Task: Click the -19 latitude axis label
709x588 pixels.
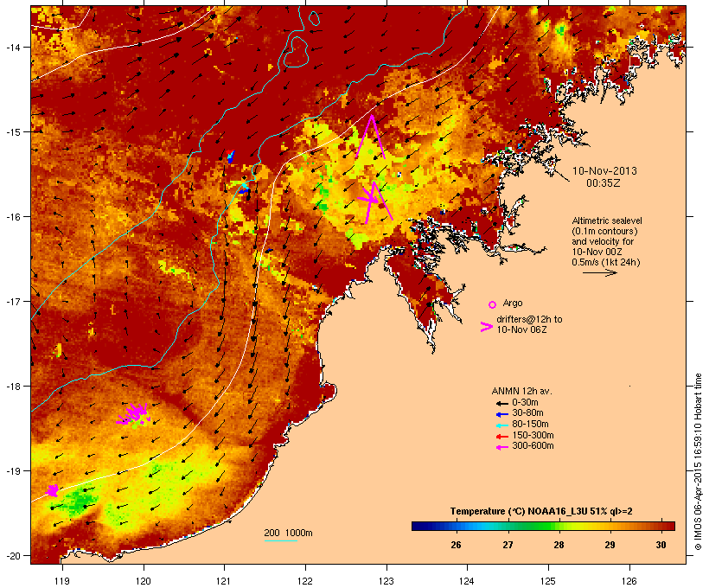Action: coord(12,471)
